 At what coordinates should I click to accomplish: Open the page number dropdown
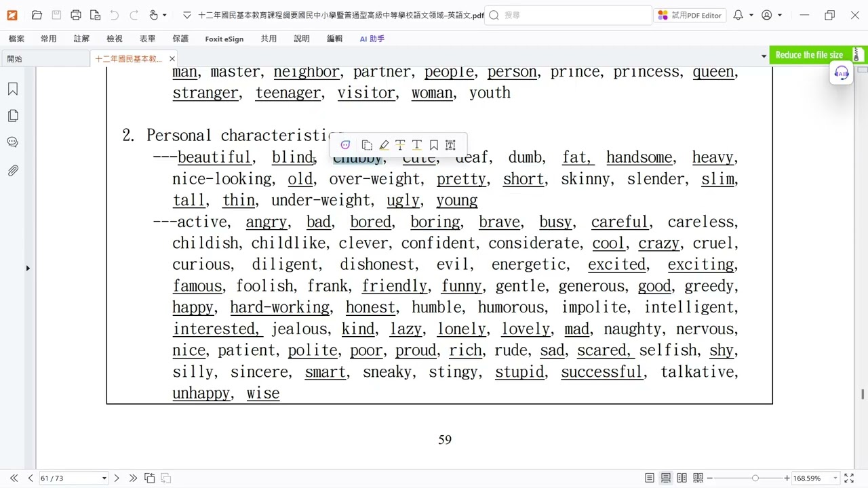pos(104,478)
